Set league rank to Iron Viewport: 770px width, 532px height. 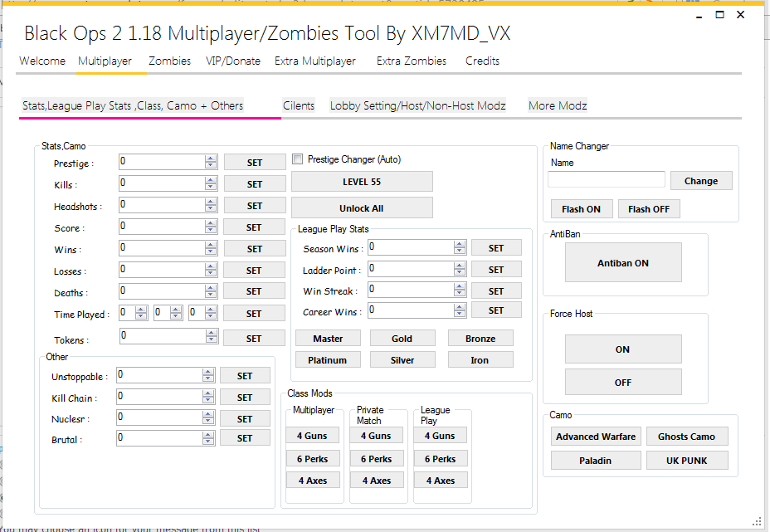480,360
